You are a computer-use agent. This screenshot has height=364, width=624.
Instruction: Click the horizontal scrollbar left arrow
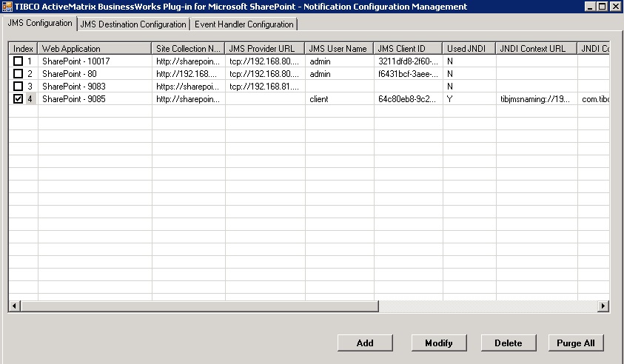(14, 306)
